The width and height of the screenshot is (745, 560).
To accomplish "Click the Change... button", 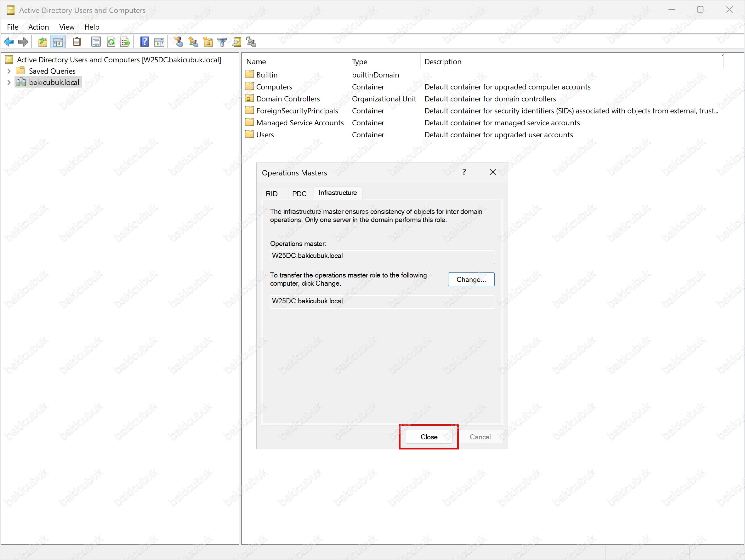I will tap(471, 279).
